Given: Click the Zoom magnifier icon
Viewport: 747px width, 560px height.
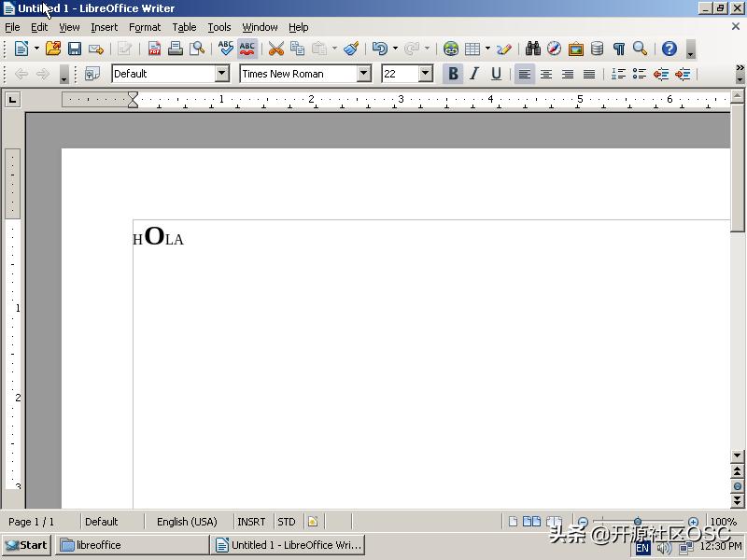Looking at the screenshot, I should point(640,49).
